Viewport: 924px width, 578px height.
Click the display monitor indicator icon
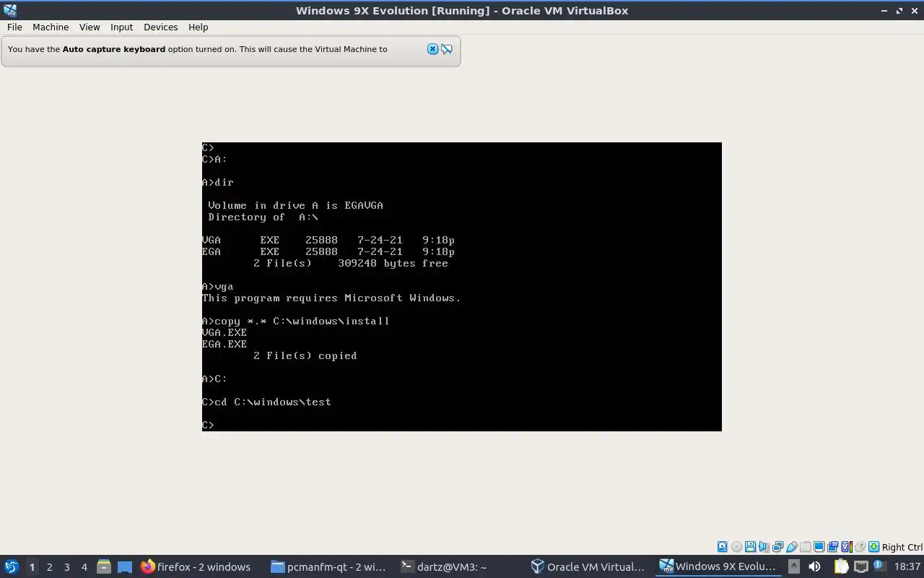(819, 547)
